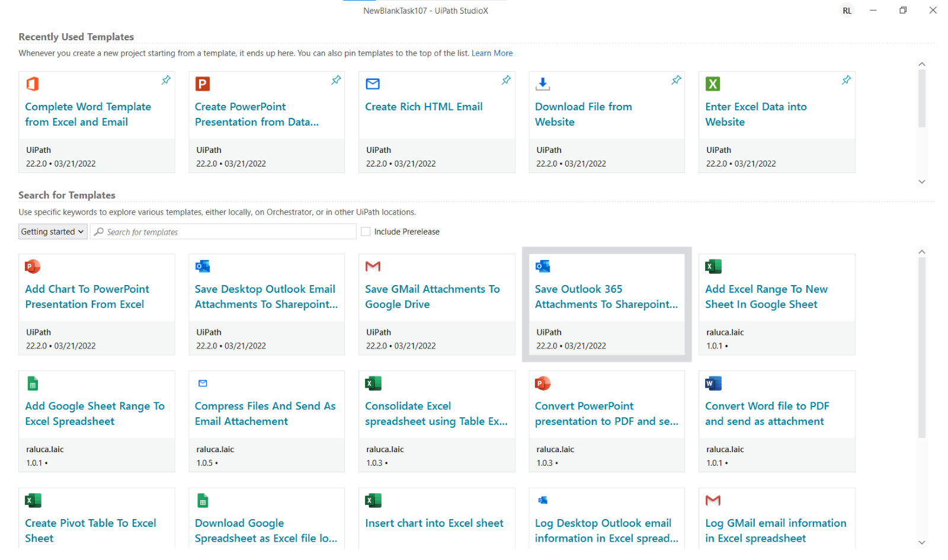This screenshot has width=948, height=560.
Task: Click the recently used templates scrollbar thumb
Action: [x=921, y=98]
